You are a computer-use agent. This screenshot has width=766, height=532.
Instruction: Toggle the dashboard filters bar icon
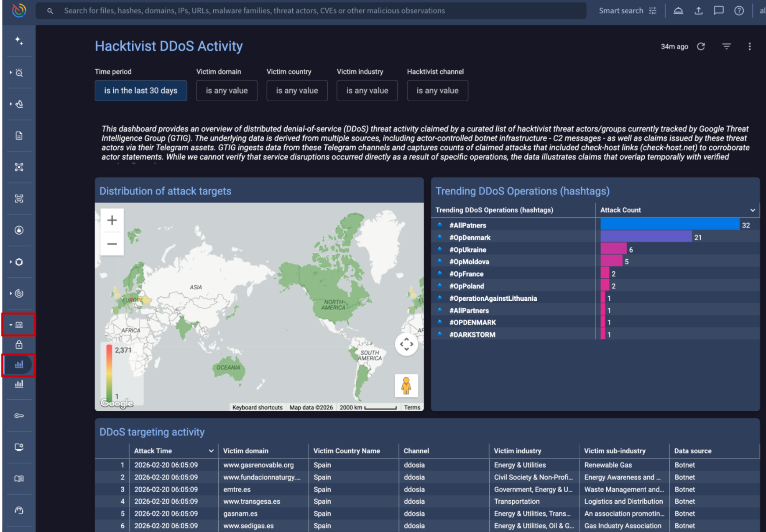click(x=727, y=46)
